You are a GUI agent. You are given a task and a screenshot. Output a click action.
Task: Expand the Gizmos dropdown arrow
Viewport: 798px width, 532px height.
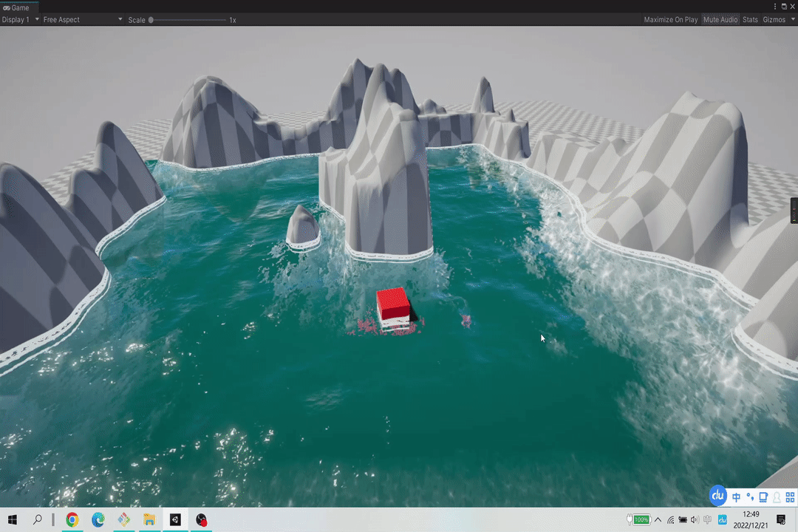click(793, 20)
